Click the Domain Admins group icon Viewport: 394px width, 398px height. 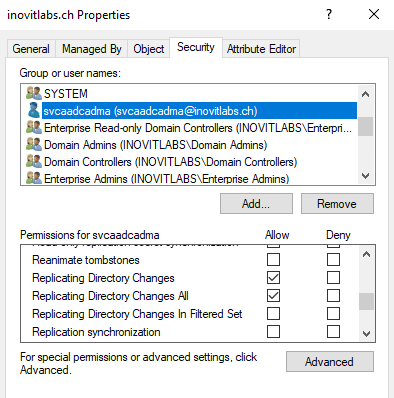pos(34,145)
